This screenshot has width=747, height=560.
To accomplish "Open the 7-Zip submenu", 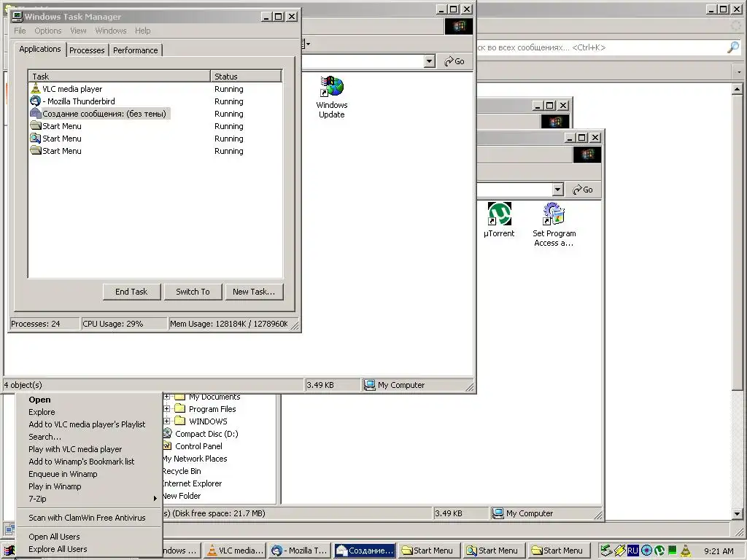I will tap(90, 499).
